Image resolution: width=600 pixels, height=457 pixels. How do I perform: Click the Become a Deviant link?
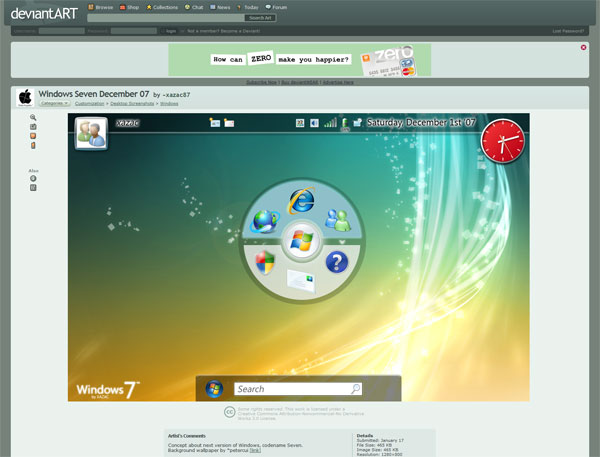pos(240,31)
